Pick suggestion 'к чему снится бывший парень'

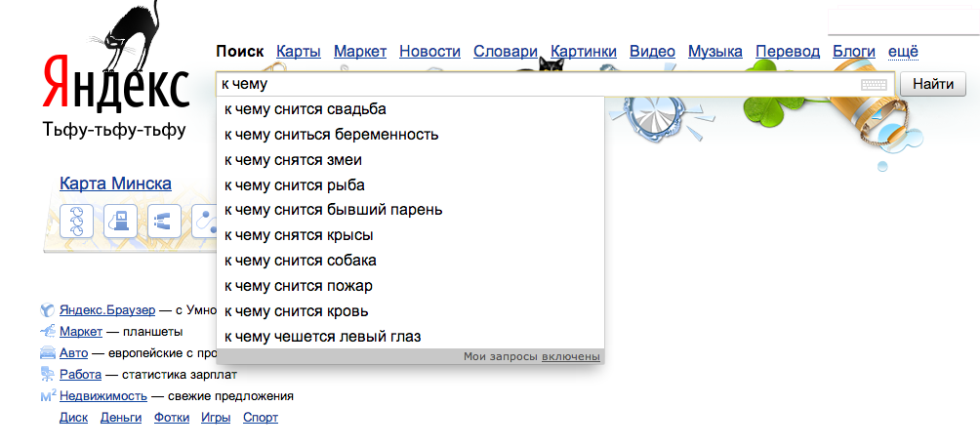[410, 210]
